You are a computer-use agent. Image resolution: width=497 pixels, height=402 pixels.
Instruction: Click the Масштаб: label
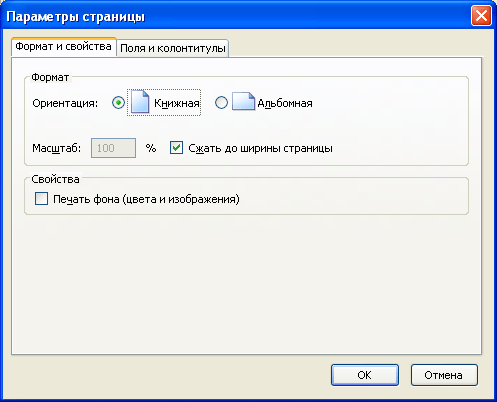tap(56, 148)
